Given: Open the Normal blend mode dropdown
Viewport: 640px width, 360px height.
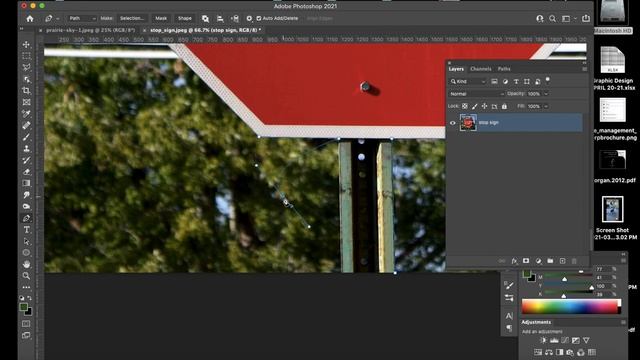Looking at the screenshot, I should [477, 94].
